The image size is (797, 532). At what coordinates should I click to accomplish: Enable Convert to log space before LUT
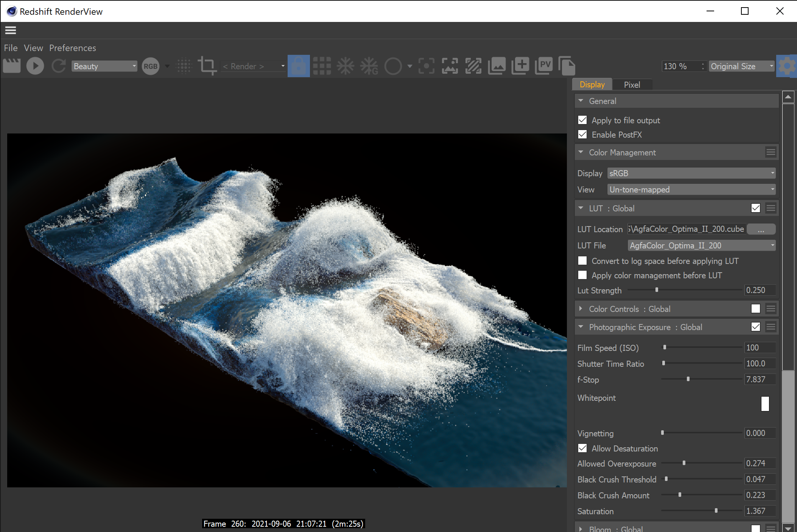(582, 261)
